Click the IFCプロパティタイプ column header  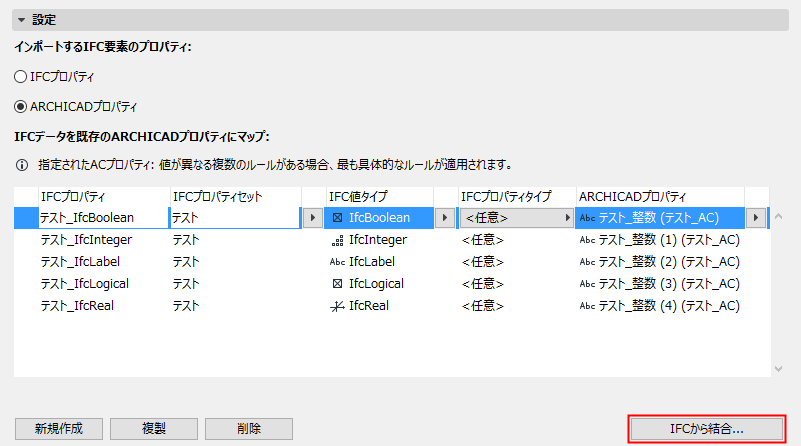coord(517,197)
